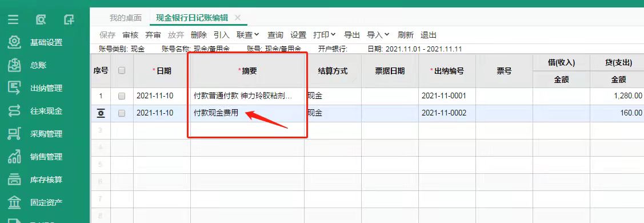Open the hamburger menu icon in sidebar
This screenshot has width=644, height=223.
click(13, 19)
